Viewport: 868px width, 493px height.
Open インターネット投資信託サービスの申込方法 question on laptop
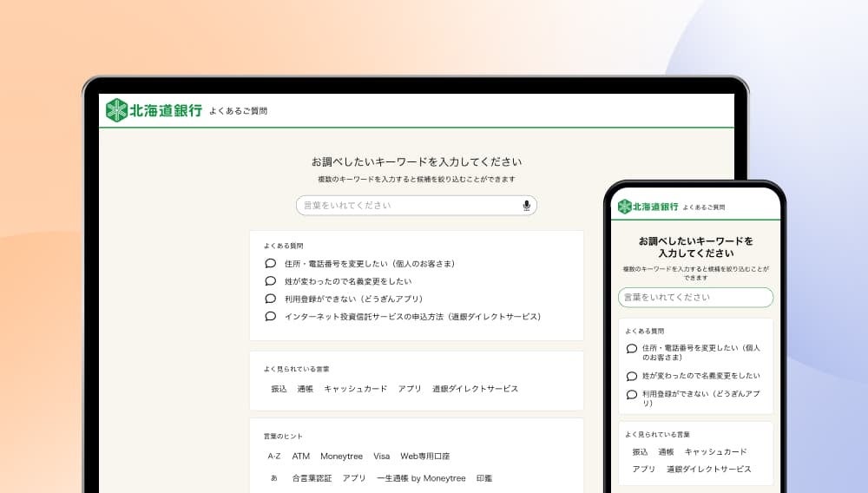[x=412, y=317]
